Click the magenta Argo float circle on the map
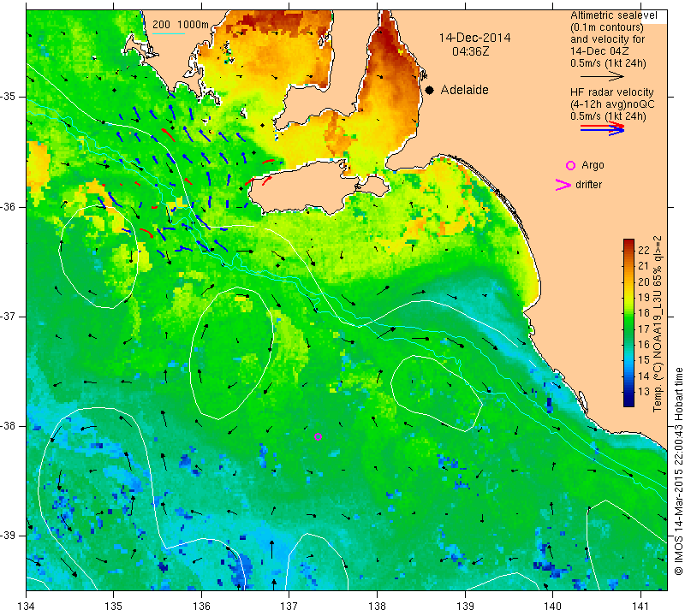685x616 pixels. [x=318, y=436]
